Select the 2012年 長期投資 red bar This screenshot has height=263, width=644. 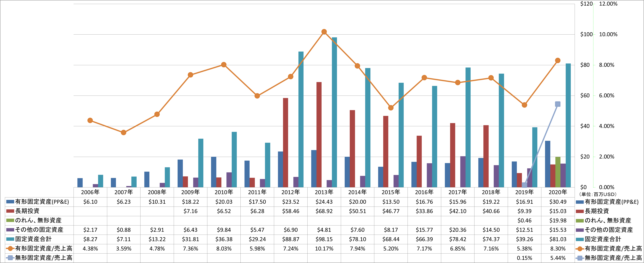coord(285,143)
